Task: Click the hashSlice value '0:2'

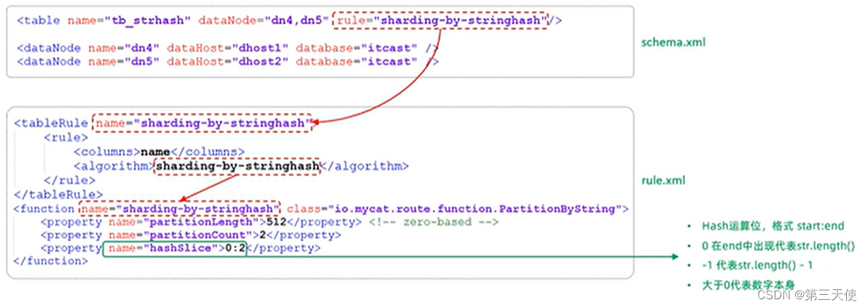Action: point(235,248)
